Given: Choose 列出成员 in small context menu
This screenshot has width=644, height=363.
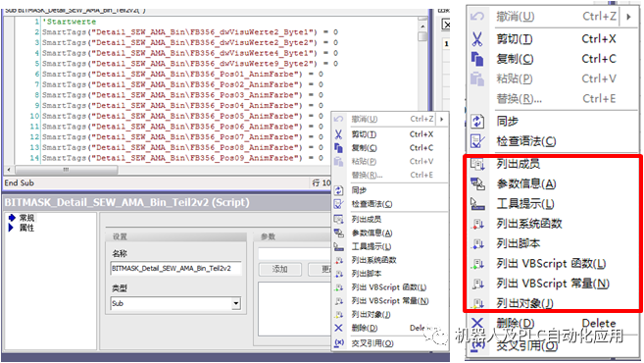Looking at the screenshot, I should click(367, 220).
